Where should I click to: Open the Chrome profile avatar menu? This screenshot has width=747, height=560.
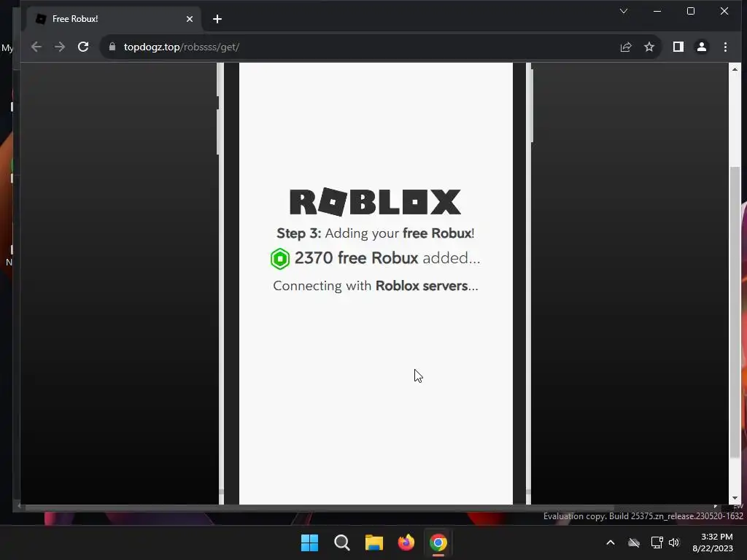coord(701,47)
